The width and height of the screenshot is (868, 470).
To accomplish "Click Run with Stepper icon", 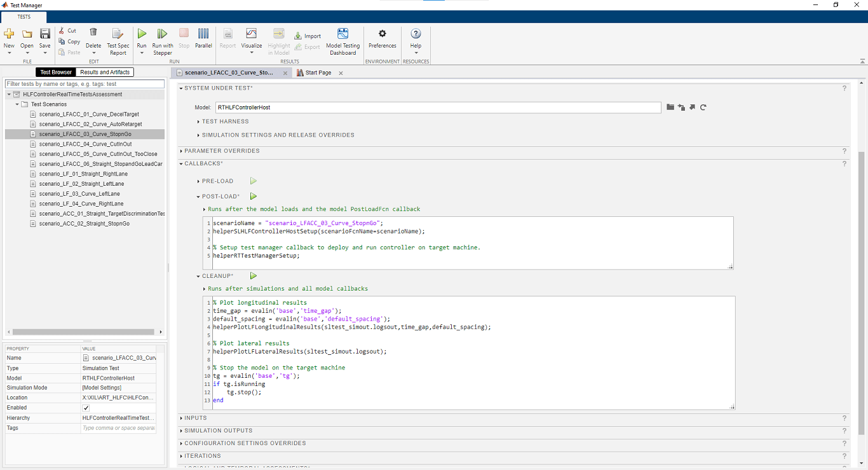I will point(162,34).
